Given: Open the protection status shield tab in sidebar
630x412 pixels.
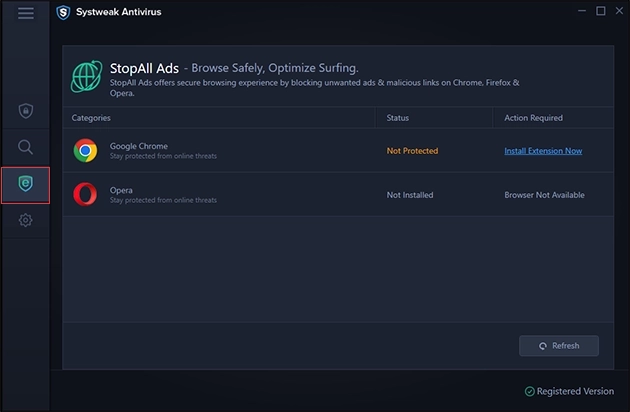Looking at the screenshot, I should pos(25,111).
